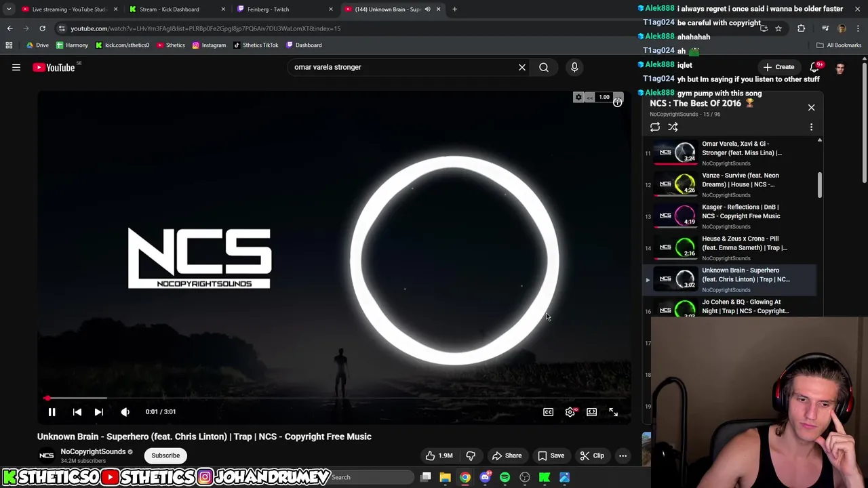Play Heuse & Zeus x Crona - Pill
The height and width of the screenshot is (488, 868).
click(x=731, y=248)
